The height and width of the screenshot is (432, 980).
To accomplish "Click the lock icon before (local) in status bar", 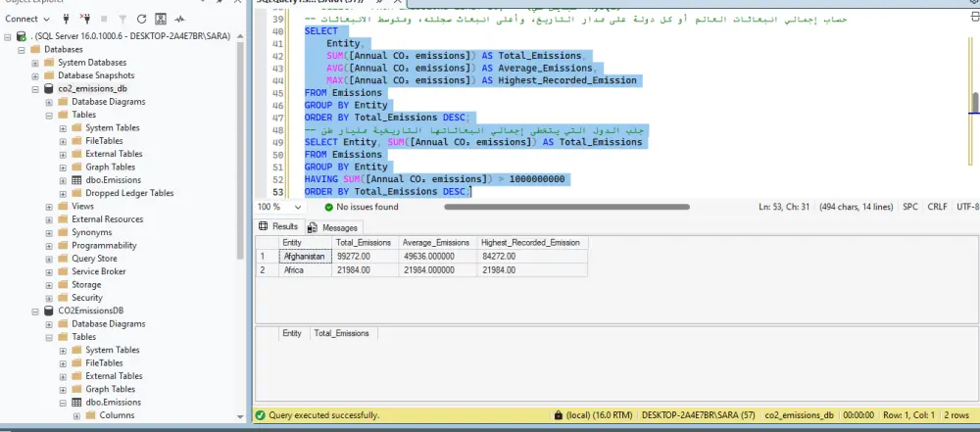I will click(559, 414).
